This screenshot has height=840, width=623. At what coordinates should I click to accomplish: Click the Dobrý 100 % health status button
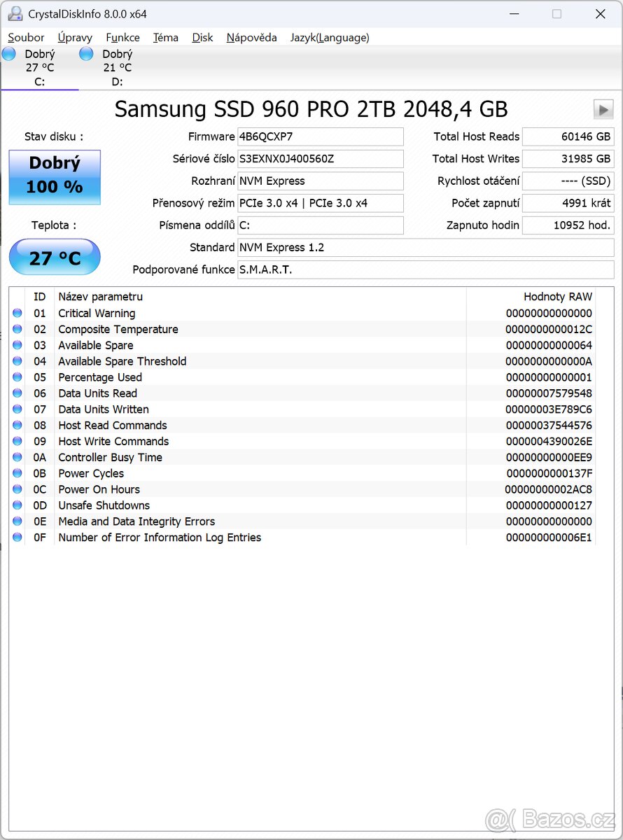55,177
